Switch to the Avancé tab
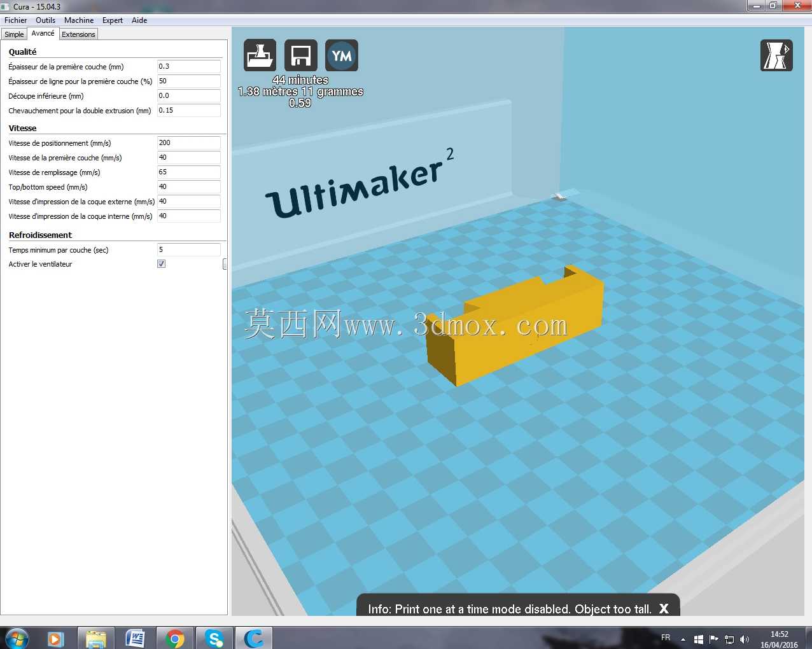 43,34
